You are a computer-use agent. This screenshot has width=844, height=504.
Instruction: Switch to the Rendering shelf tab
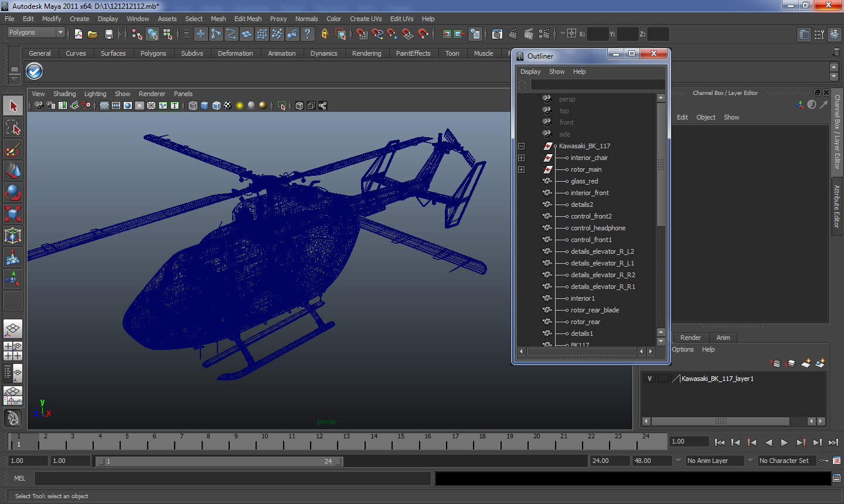[x=366, y=53]
